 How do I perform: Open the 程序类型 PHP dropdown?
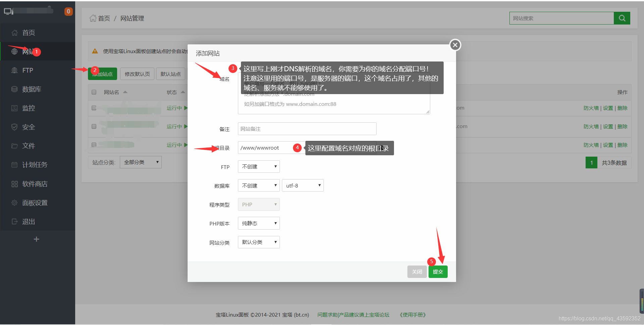259,204
